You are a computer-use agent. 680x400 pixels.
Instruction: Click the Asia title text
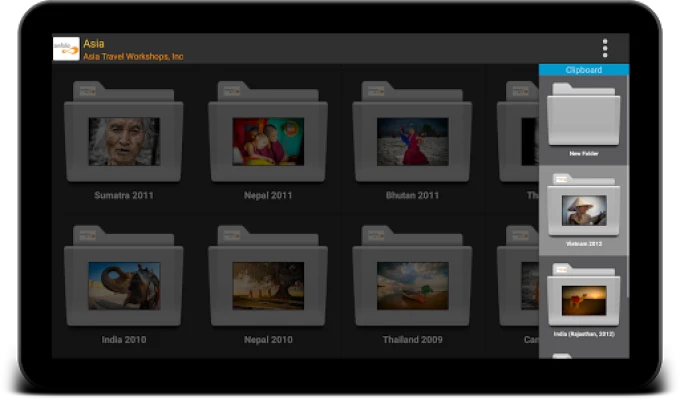coord(94,44)
